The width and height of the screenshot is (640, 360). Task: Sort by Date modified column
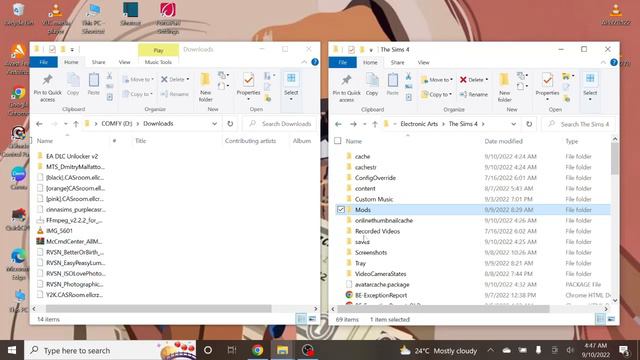click(503, 141)
